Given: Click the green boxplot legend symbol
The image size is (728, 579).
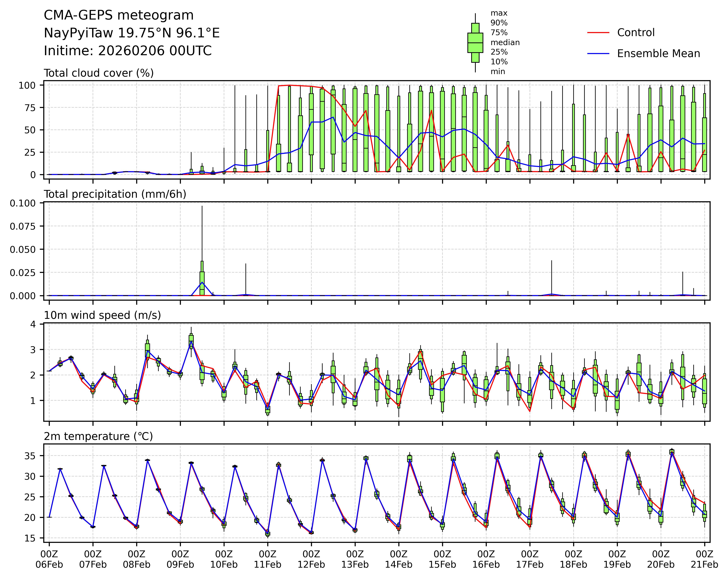Looking at the screenshot, I should [475, 43].
